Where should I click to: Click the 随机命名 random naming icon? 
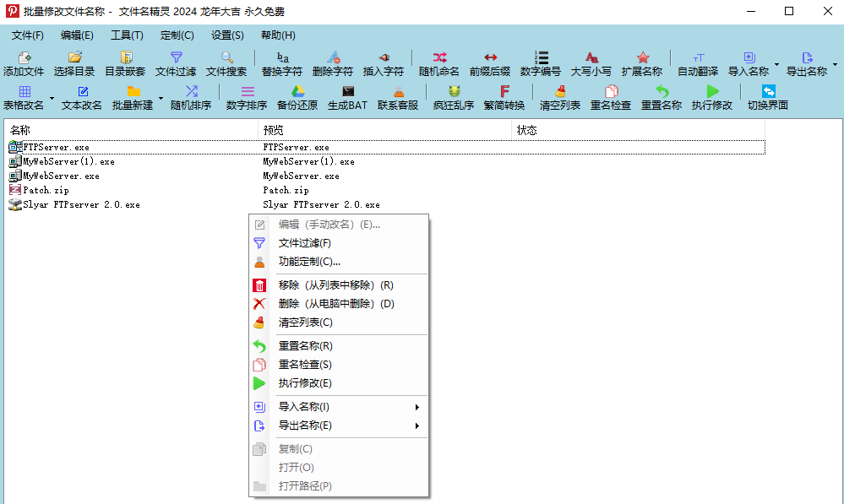coord(439,58)
